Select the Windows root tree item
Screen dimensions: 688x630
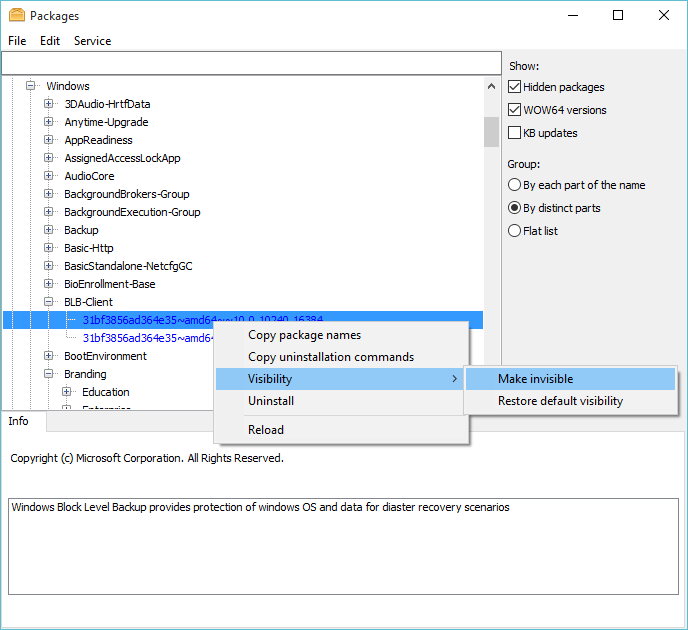(68, 86)
